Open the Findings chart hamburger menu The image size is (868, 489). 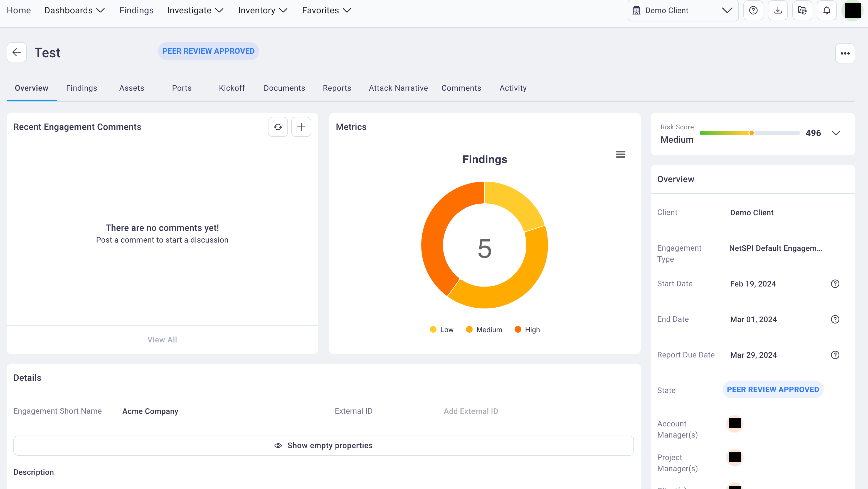(620, 154)
